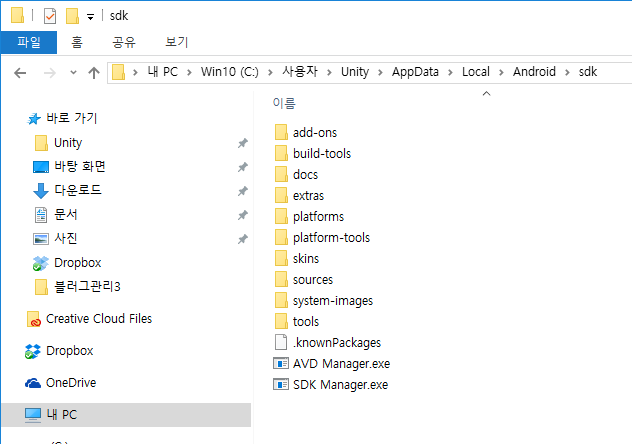Navigate to Local breadcrumb
Image resolution: width=632 pixels, height=444 pixels.
click(476, 72)
